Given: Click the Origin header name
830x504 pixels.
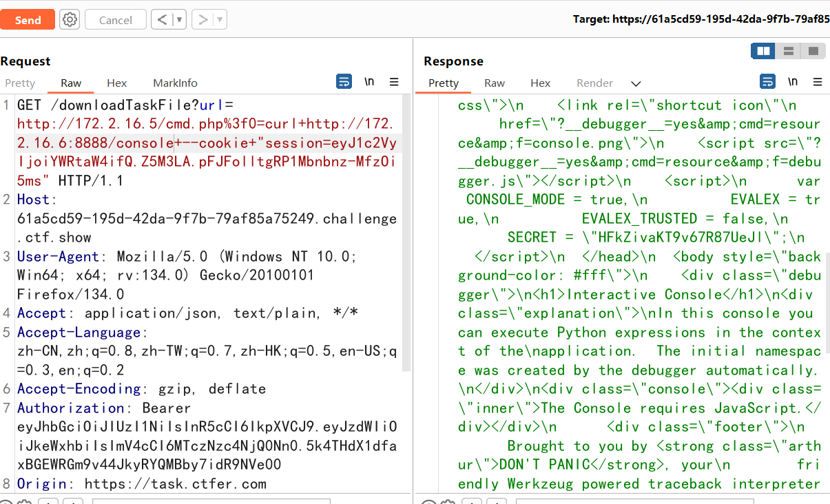Looking at the screenshot, I should coord(41,483).
